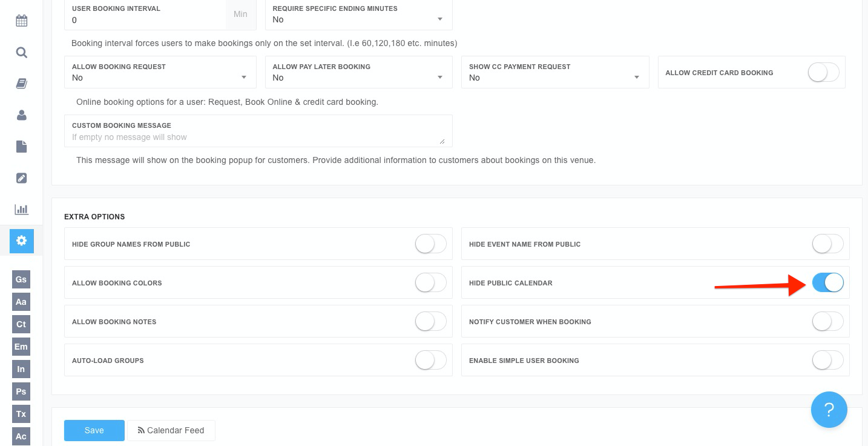Open the book icon in sidebar

coord(21,84)
